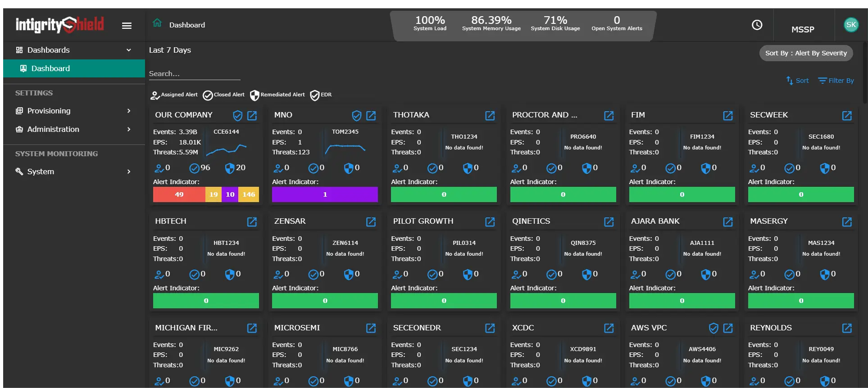Open MASERGY external link icon
Image resolution: width=868 pixels, height=388 pixels.
847,222
